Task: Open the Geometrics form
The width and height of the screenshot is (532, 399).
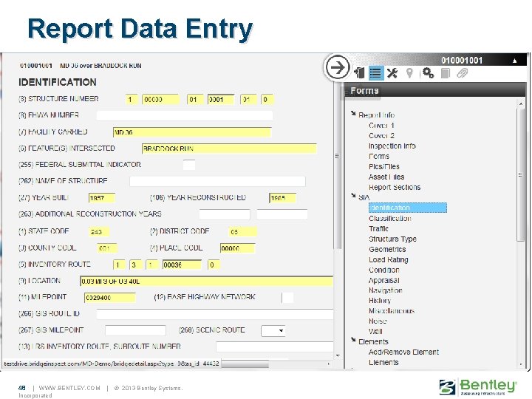Action: click(387, 250)
